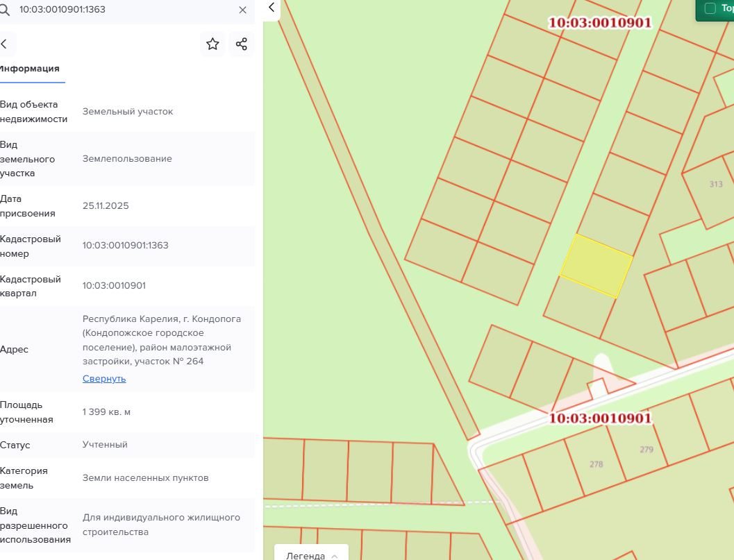
Task: Click the Кадастровый квартал value 10:03:0010901
Action: [x=114, y=286]
